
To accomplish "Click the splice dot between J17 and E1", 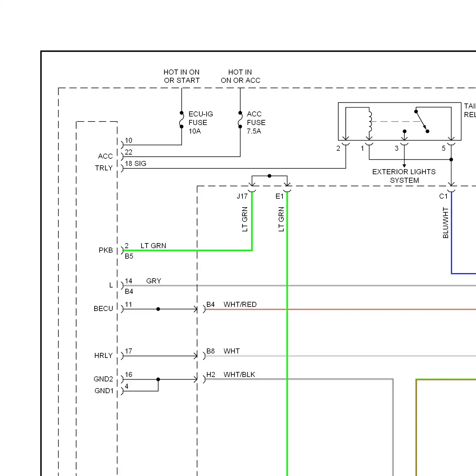I will (269, 176).
